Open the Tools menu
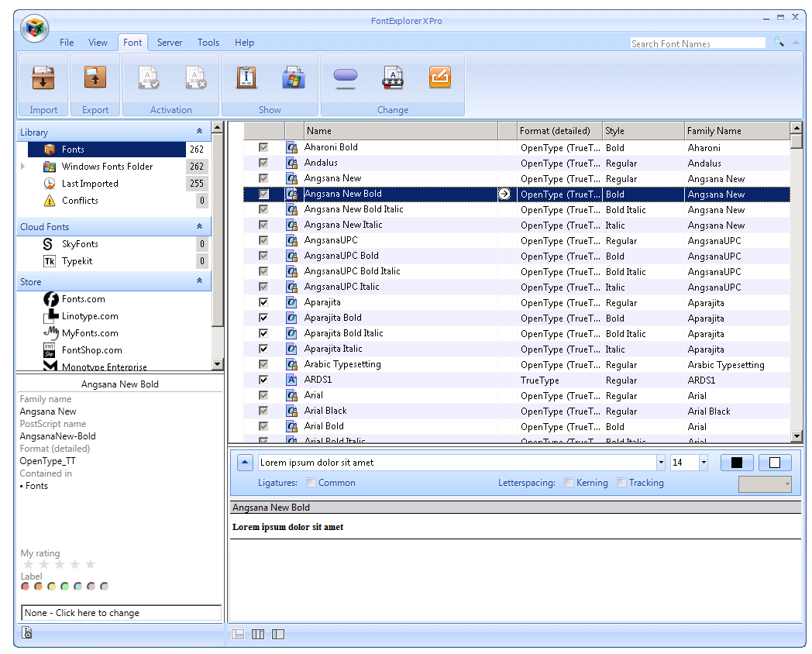 (208, 43)
